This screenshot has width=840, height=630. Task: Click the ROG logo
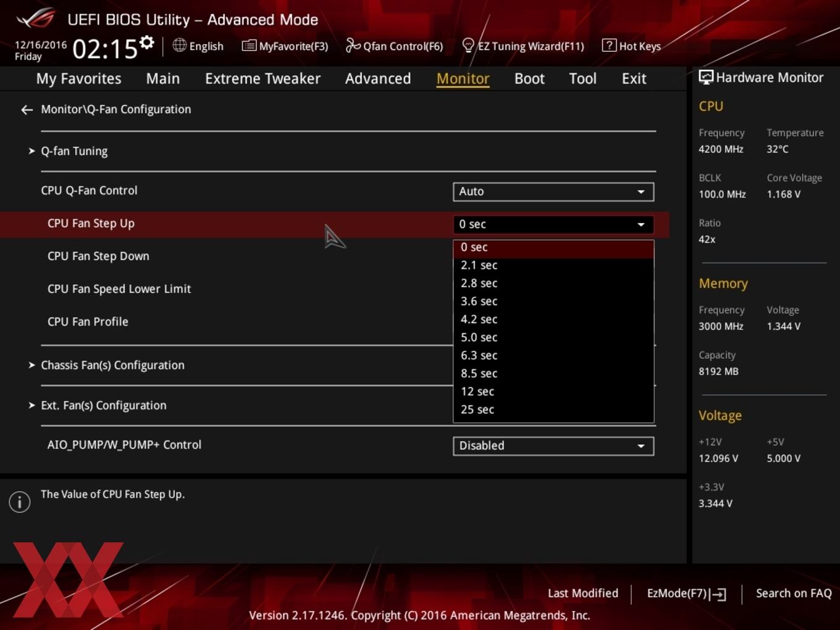(x=36, y=19)
